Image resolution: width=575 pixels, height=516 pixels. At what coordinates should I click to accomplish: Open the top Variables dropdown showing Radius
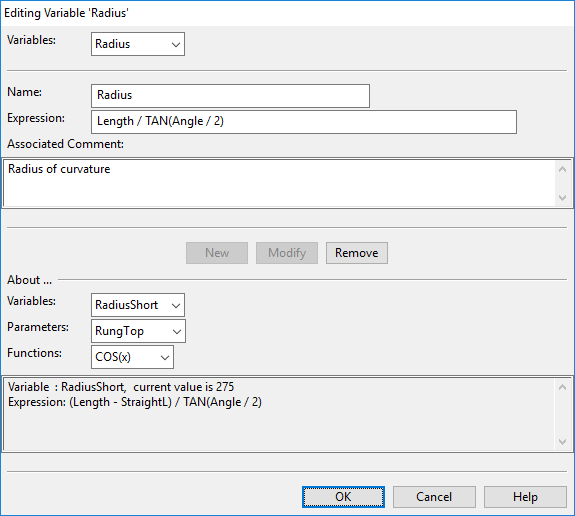pos(138,44)
